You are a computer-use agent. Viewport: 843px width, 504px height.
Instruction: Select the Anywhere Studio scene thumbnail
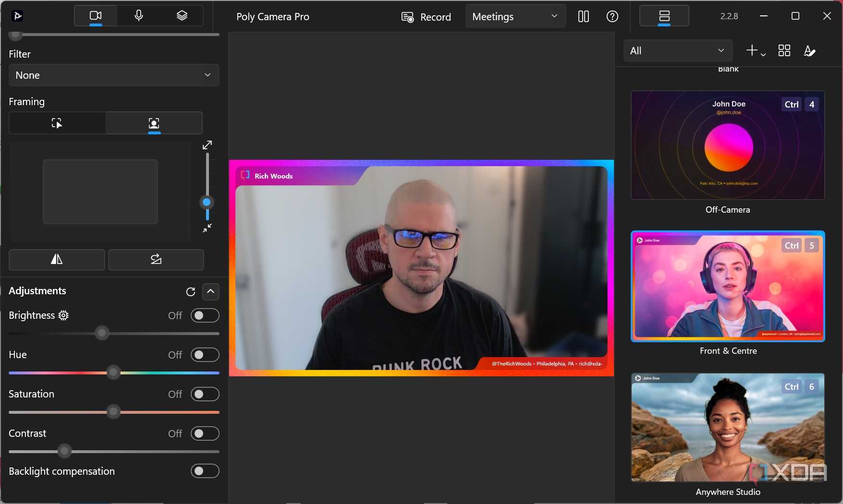click(728, 427)
